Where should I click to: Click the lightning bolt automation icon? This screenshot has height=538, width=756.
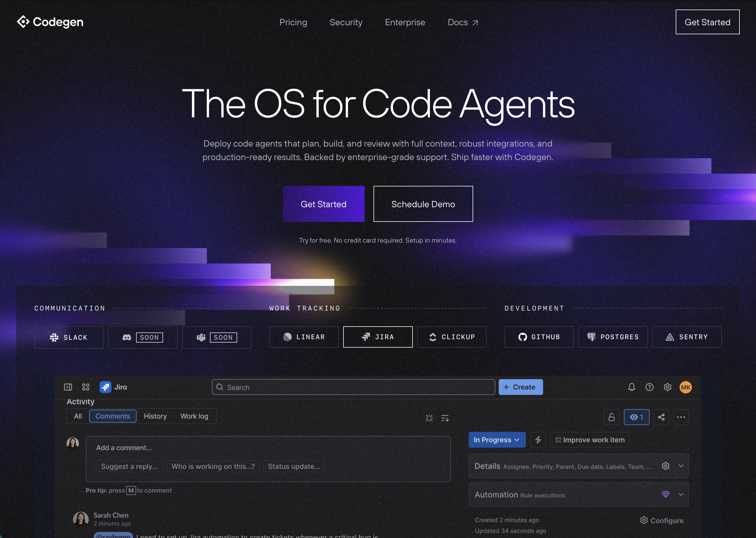click(538, 440)
